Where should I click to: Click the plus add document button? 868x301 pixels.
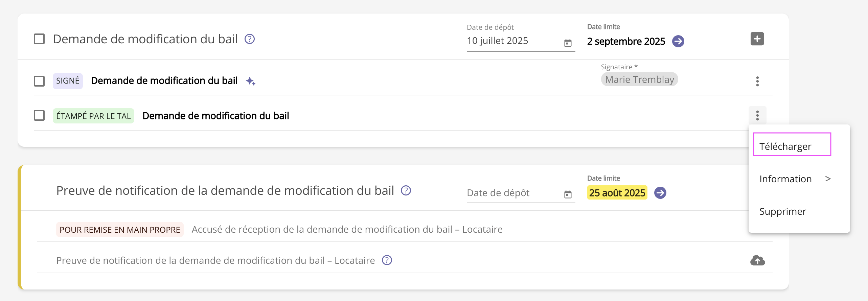757,39
